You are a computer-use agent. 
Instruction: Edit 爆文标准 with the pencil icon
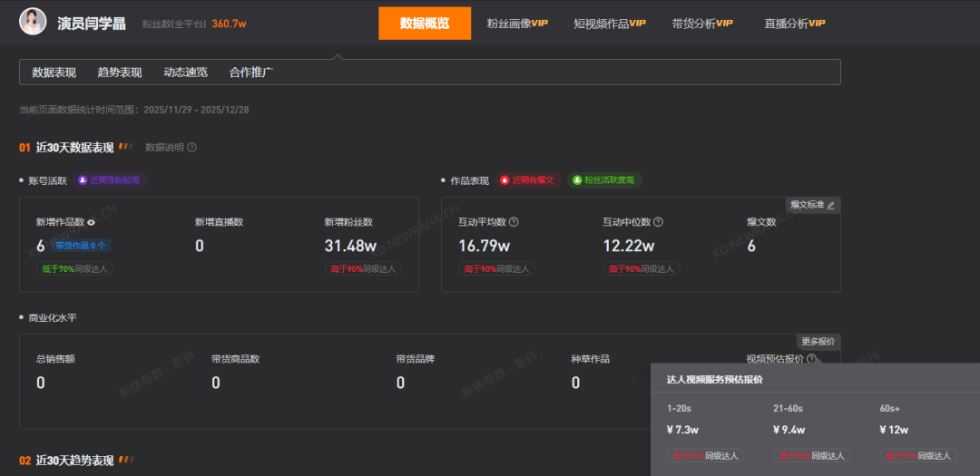click(830, 206)
